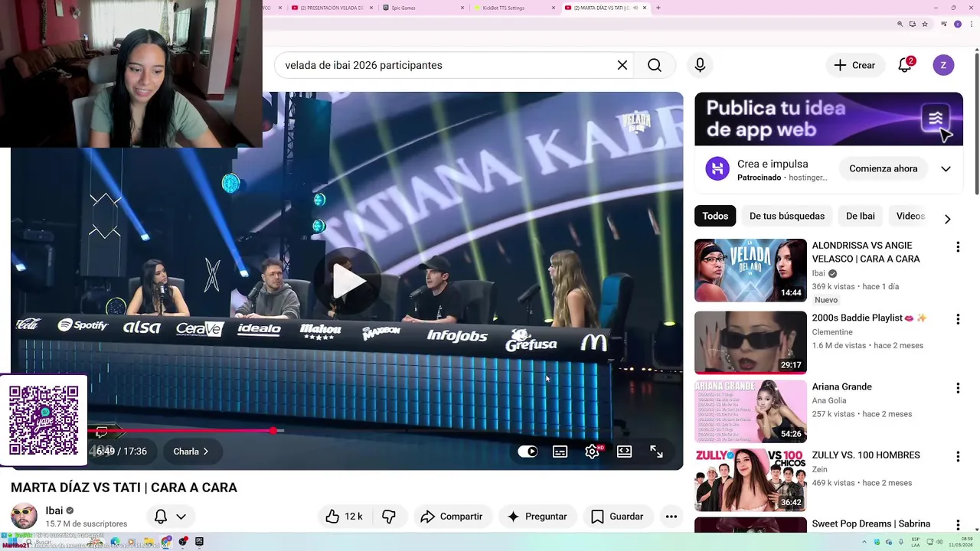The width and height of the screenshot is (980, 551).
Task: Click the Crear button
Action: pos(854,65)
